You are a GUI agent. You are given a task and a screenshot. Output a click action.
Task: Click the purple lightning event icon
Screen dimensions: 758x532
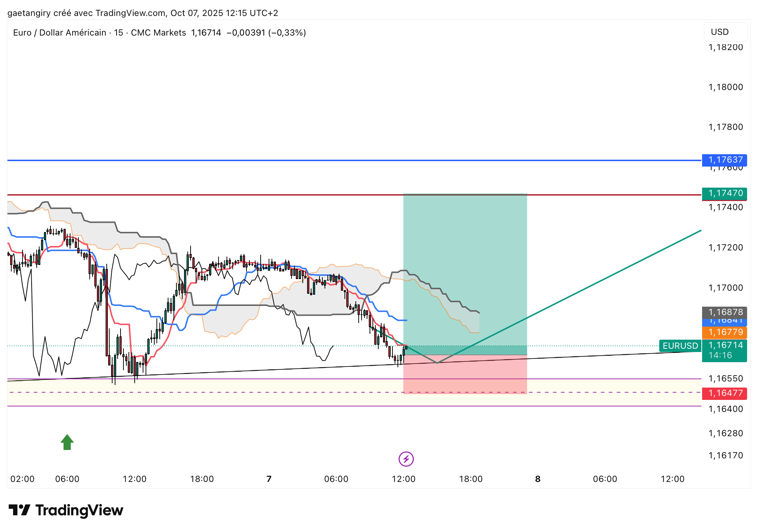(x=406, y=459)
